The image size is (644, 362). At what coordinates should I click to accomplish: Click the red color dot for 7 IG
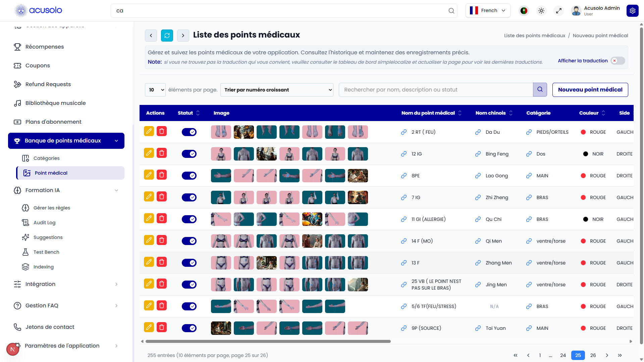pyautogui.click(x=584, y=197)
